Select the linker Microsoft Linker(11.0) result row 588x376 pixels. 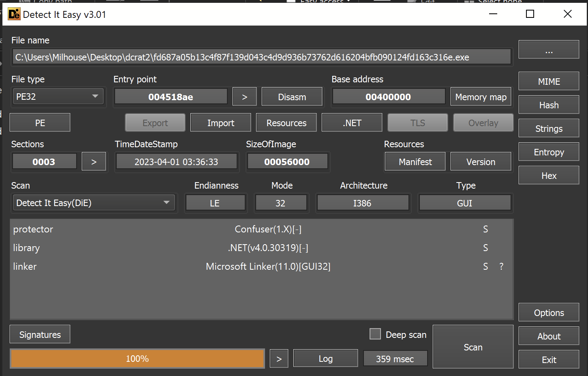[x=261, y=266]
